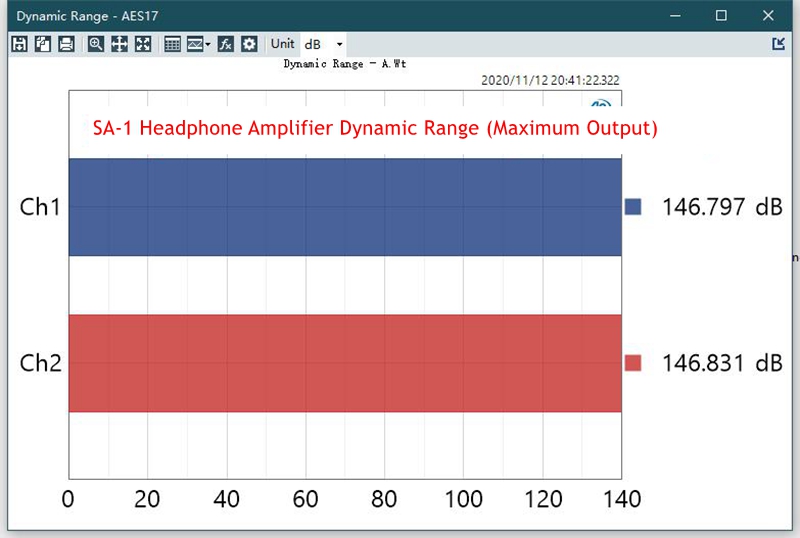Click the 100 axis tick label
The image size is (800, 538).
tap(463, 499)
